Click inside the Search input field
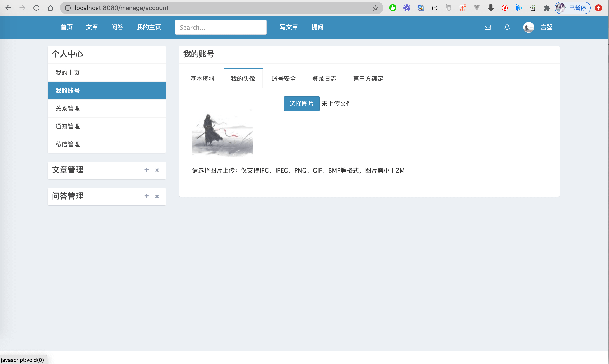This screenshot has width=609, height=364. tap(220, 27)
